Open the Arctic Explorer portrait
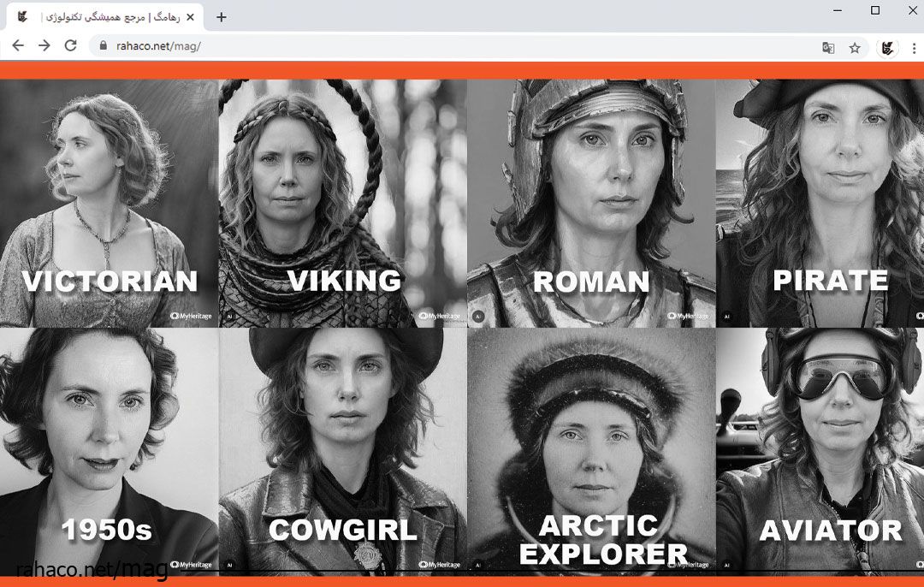 (x=592, y=452)
